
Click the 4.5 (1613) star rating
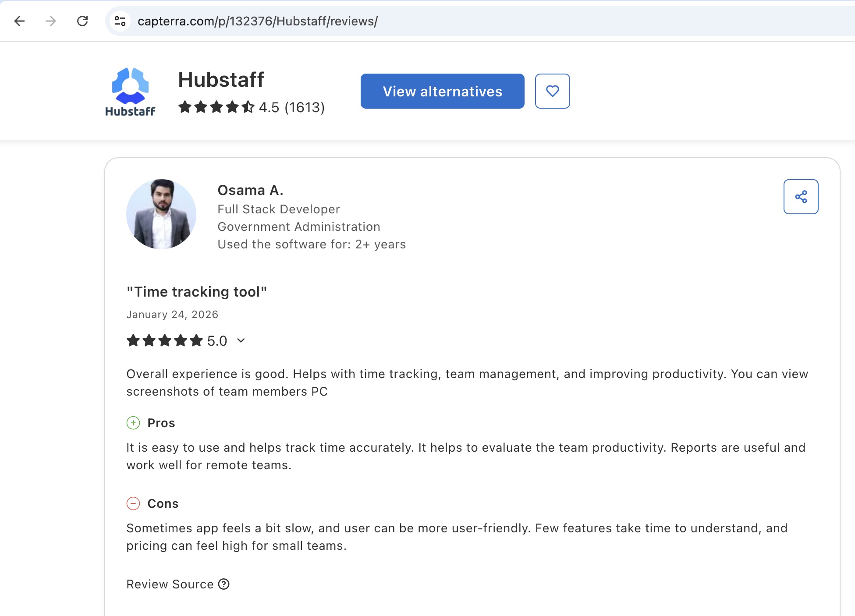pos(252,107)
